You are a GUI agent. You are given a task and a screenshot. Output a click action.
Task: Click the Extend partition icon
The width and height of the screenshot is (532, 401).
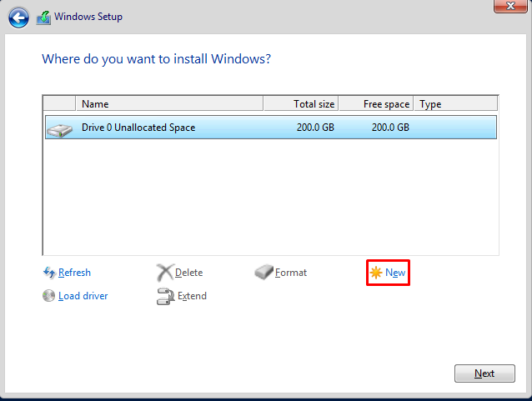pyautogui.click(x=166, y=296)
